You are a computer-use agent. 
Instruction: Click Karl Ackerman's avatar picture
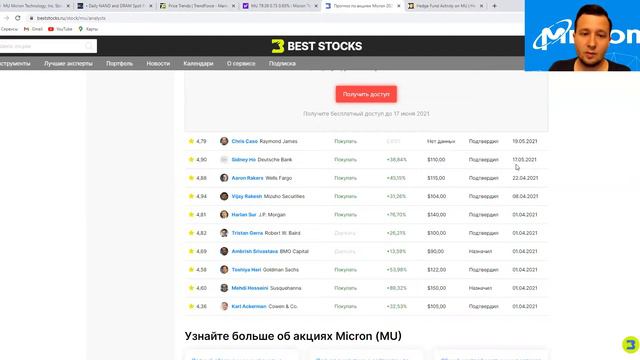click(x=224, y=306)
